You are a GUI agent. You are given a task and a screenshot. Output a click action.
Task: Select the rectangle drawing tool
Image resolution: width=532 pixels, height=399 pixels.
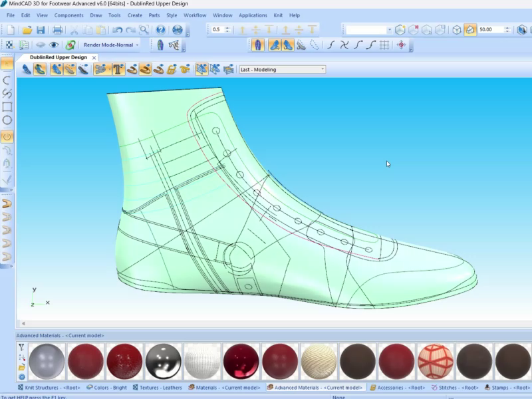[x=7, y=107]
